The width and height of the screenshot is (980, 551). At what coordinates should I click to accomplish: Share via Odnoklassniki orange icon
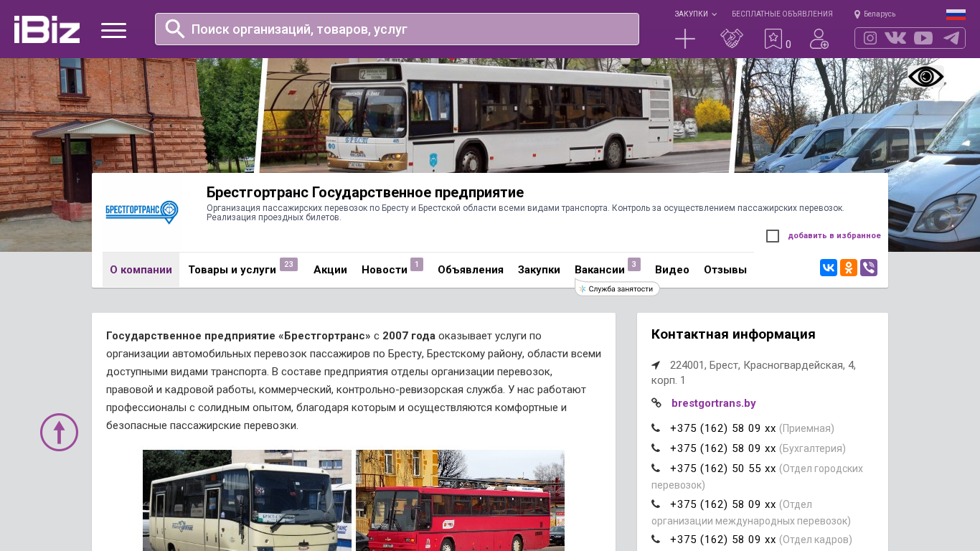(849, 268)
